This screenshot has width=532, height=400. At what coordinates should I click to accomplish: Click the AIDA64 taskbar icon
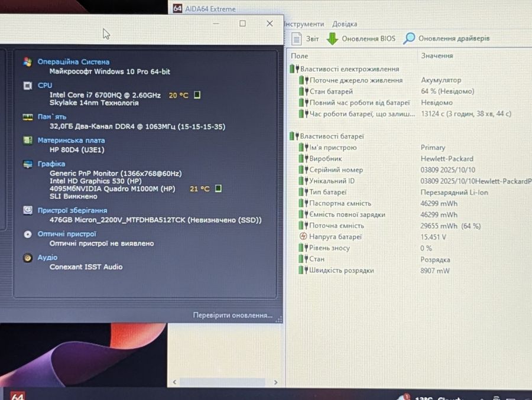[18, 396]
